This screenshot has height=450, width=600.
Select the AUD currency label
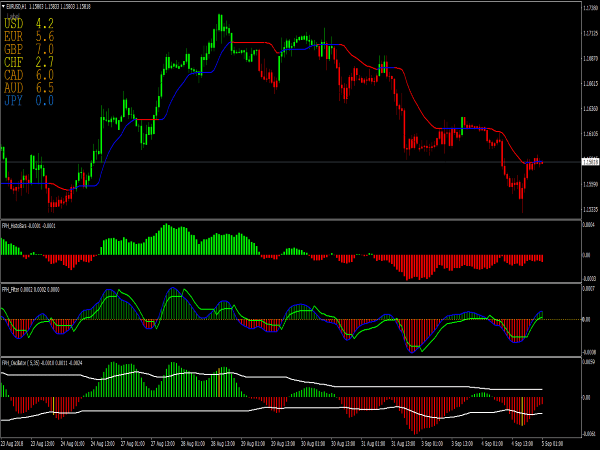(x=14, y=88)
